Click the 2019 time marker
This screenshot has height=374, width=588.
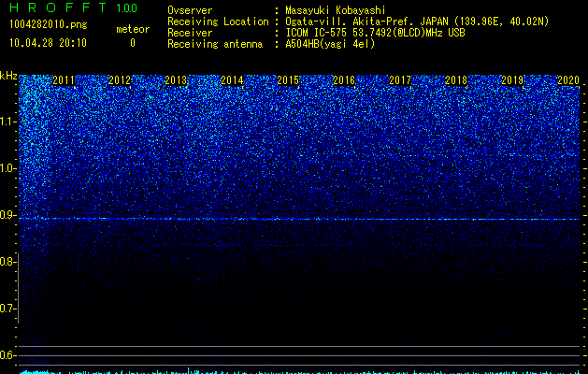click(512, 80)
